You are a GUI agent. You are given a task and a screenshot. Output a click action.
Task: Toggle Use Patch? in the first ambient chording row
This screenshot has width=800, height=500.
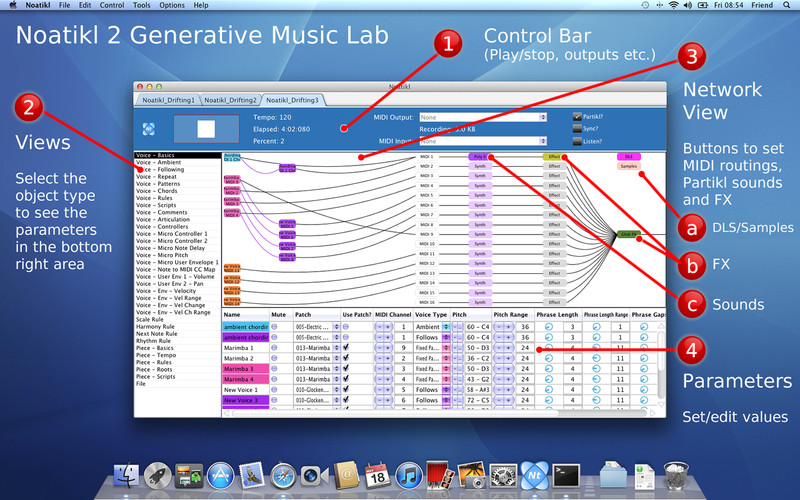pos(346,327)
